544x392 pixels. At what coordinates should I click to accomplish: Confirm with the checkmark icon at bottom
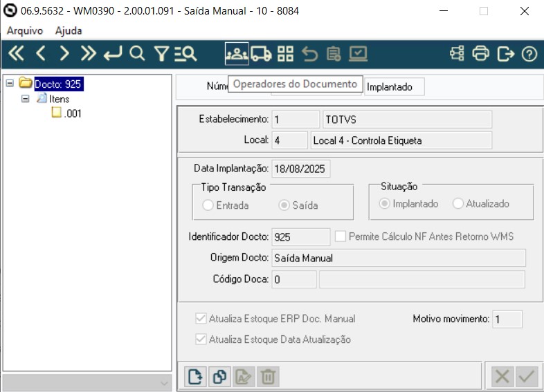pos(527,376)
